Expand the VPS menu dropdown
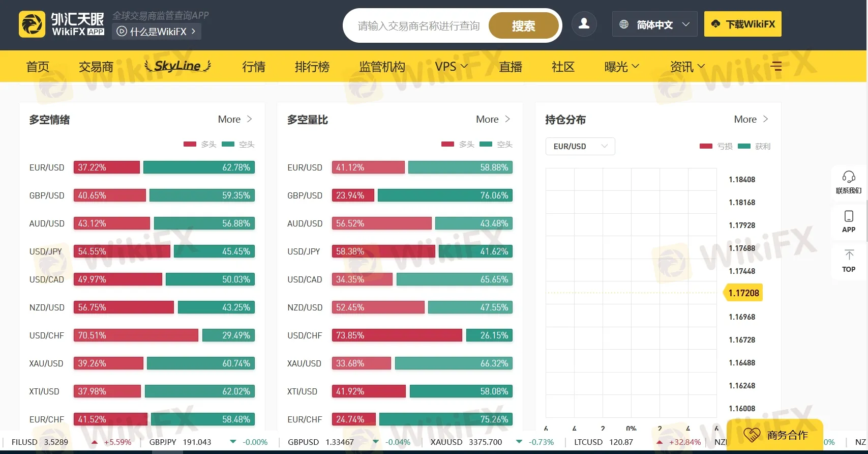 pyautogui.click(x=451, y=67)
